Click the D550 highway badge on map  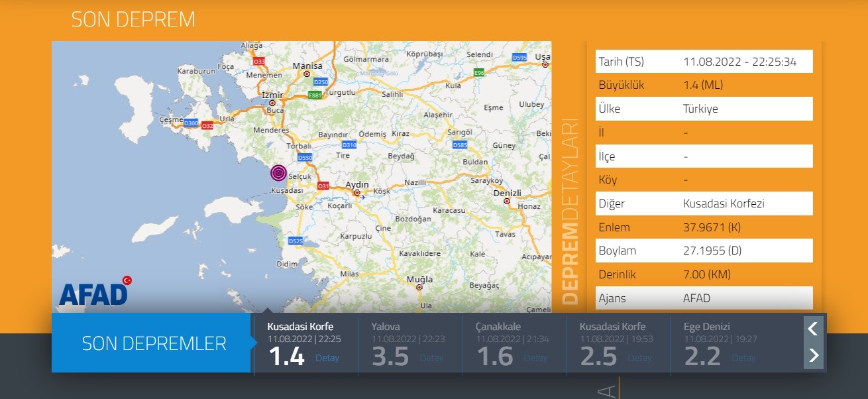305,158
